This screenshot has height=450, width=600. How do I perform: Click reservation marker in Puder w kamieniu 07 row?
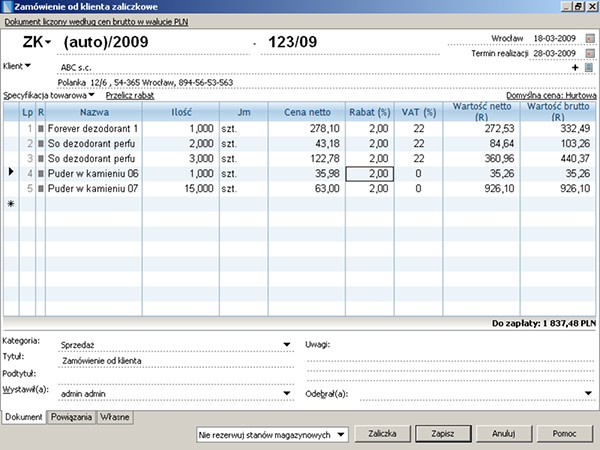point(41,187)
